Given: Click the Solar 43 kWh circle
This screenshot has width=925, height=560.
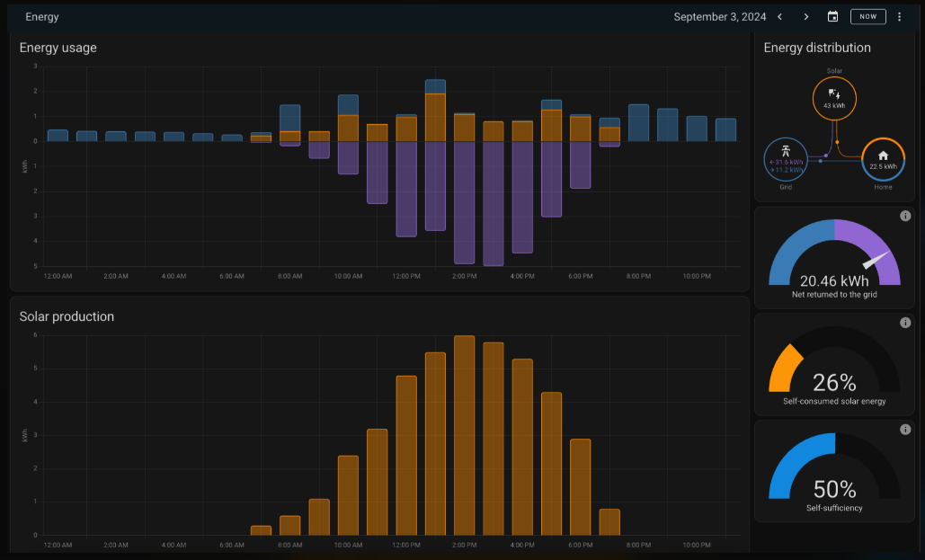Looking at the screenshot, I should click(x=834, y=98).
